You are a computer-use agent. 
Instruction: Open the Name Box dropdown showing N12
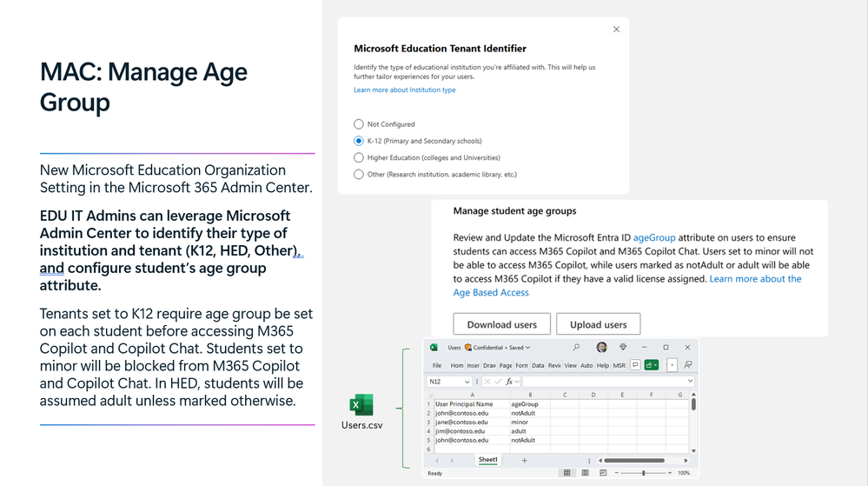467,382
